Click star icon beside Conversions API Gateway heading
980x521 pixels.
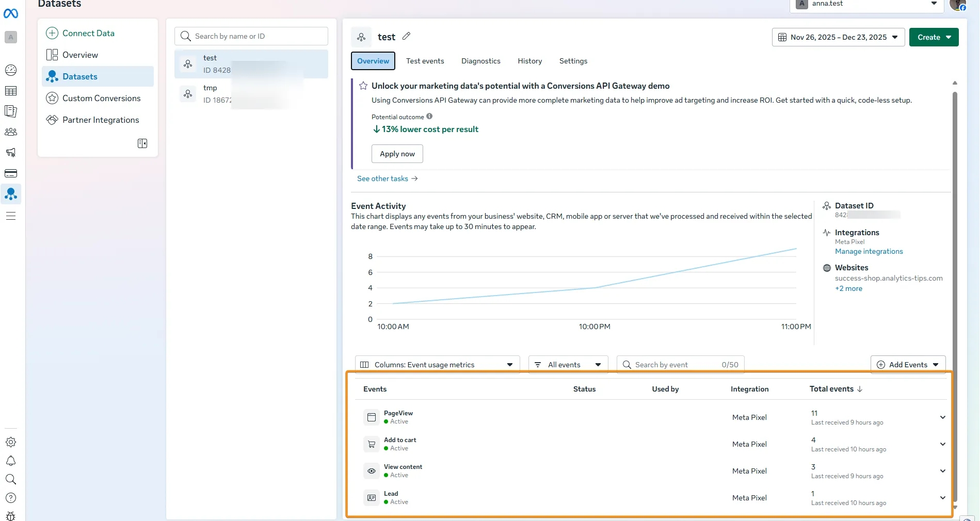click(363, 86)
